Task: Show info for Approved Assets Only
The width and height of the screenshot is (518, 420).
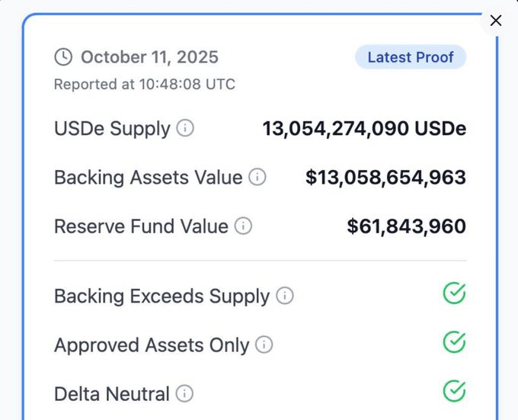Action: click(264, 345)
